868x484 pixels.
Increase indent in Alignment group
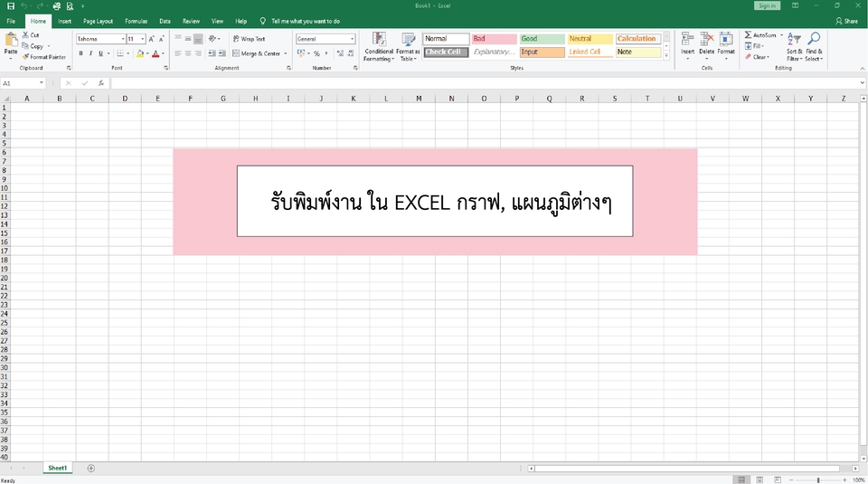point(222,53)
